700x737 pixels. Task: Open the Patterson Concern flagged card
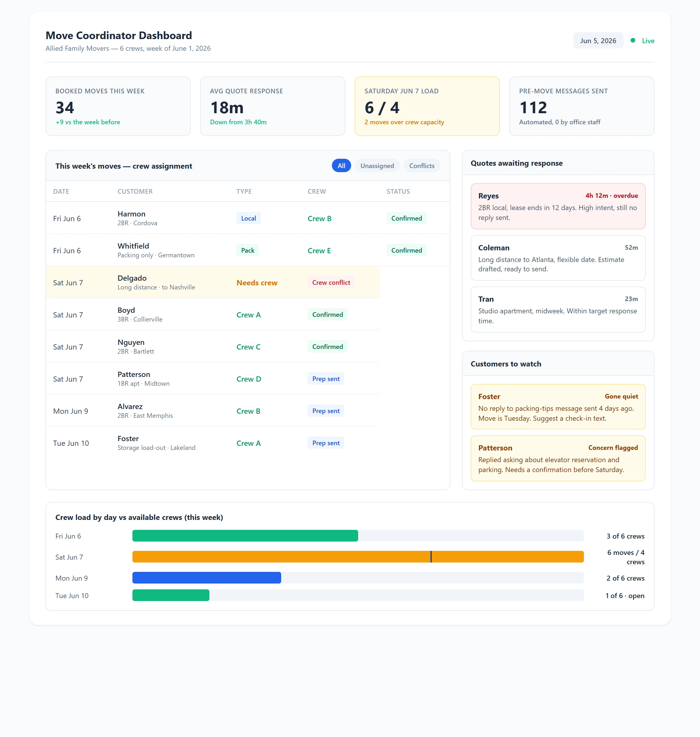pos(558,458)
